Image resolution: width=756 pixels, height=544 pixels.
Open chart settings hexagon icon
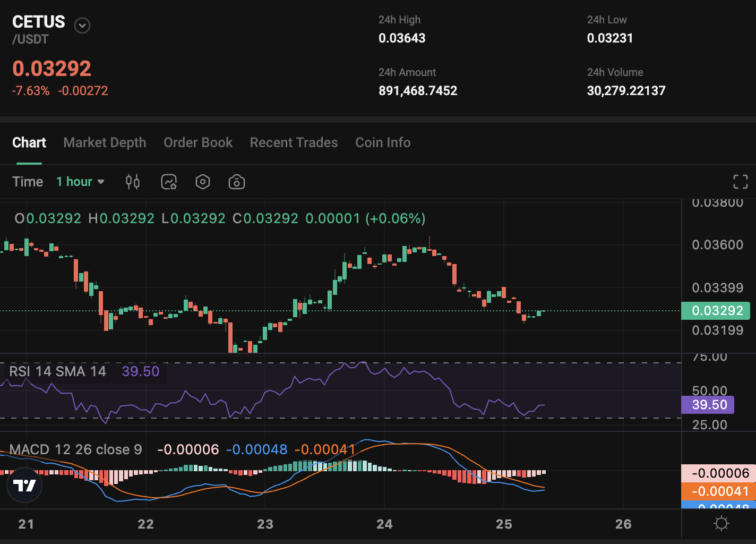pyautogui.click(x=203, y=182)
